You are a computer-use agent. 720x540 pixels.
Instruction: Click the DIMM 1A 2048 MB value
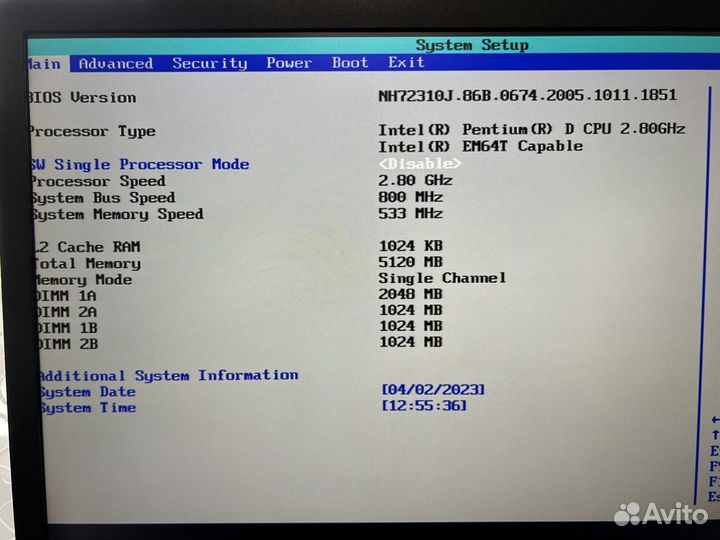(410, 294)
